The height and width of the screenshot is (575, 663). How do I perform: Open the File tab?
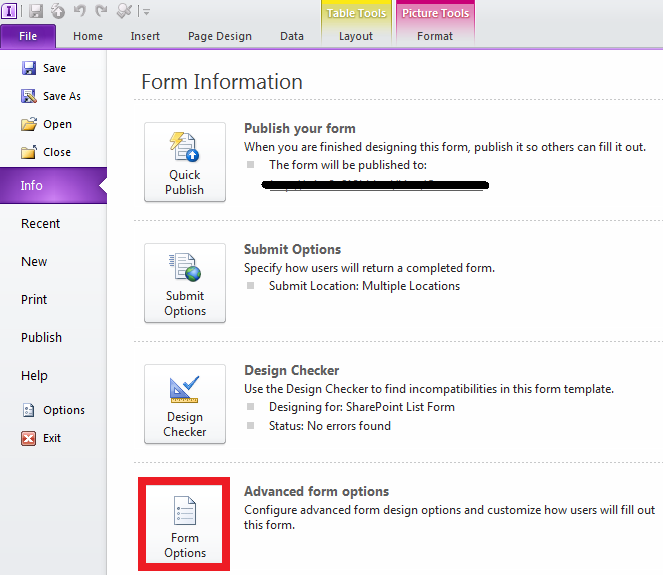(x=28, y=36)
